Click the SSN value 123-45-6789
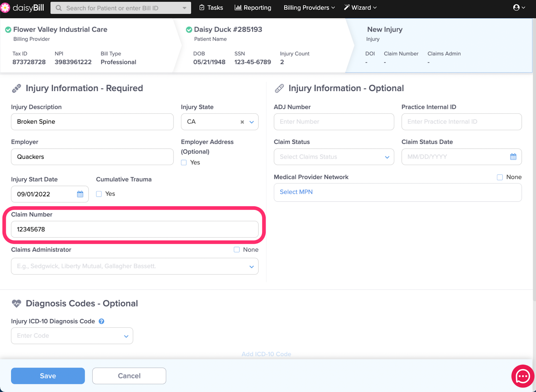The image size is (536, 392). (253, 62)
